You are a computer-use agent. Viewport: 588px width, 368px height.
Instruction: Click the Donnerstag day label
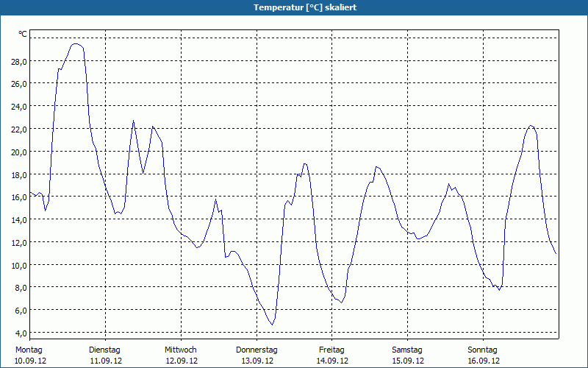pyautogui.click(x=257, y=350)
